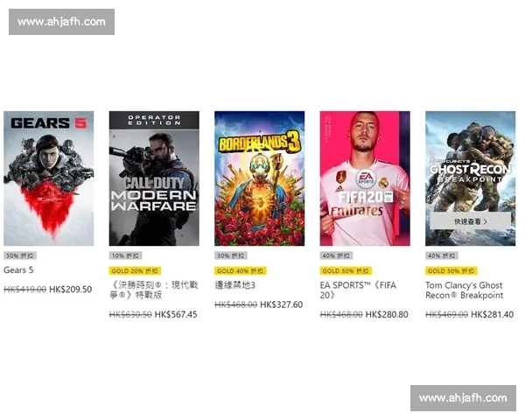Click the 50% 折扣 badge under Gears 5
Viewport: 525px width, 420px height.
20,255
